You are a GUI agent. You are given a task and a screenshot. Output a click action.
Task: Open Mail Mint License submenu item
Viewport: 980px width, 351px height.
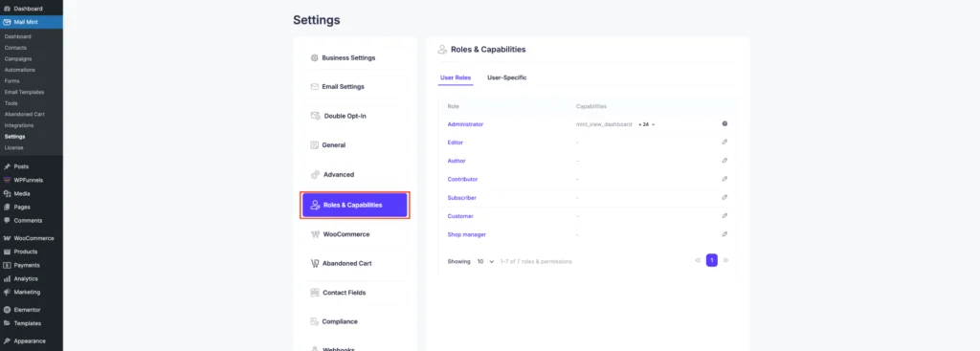[13, 148]
